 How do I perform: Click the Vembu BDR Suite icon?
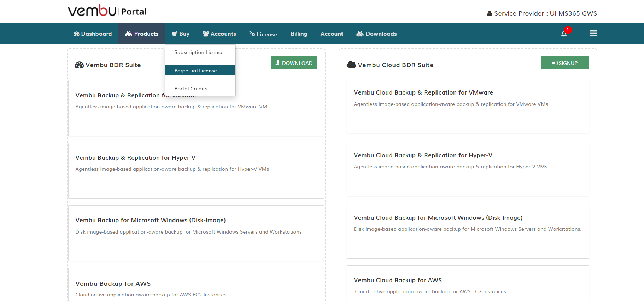coord(79,65)
